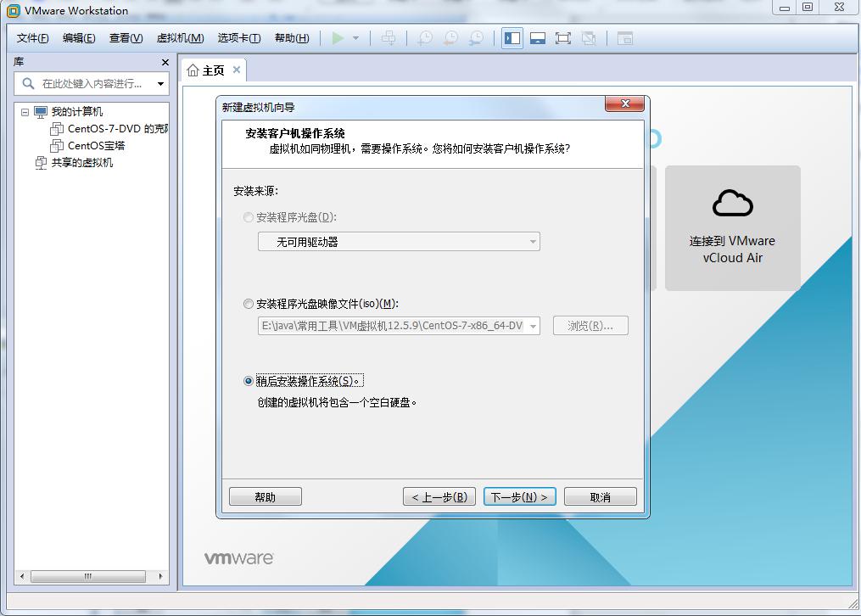Click the library scrollbar left arrow
The height and width of the screenshot is (616, 861).
click(22, 576)
